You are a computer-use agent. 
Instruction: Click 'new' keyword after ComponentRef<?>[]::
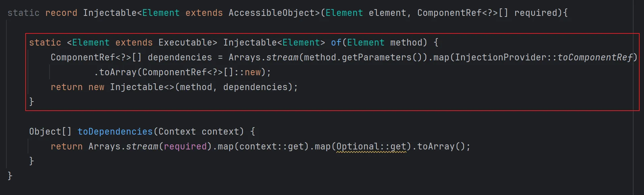[x=253, y=72]
